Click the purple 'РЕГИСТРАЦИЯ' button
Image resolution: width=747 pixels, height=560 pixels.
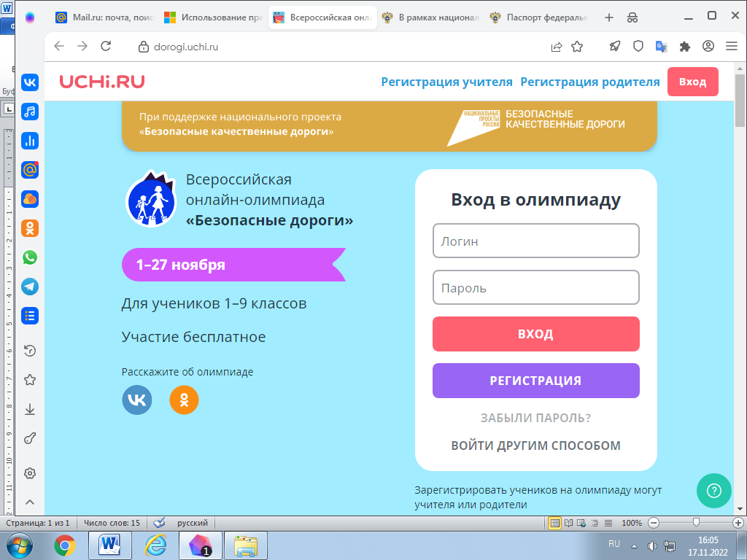536,381
